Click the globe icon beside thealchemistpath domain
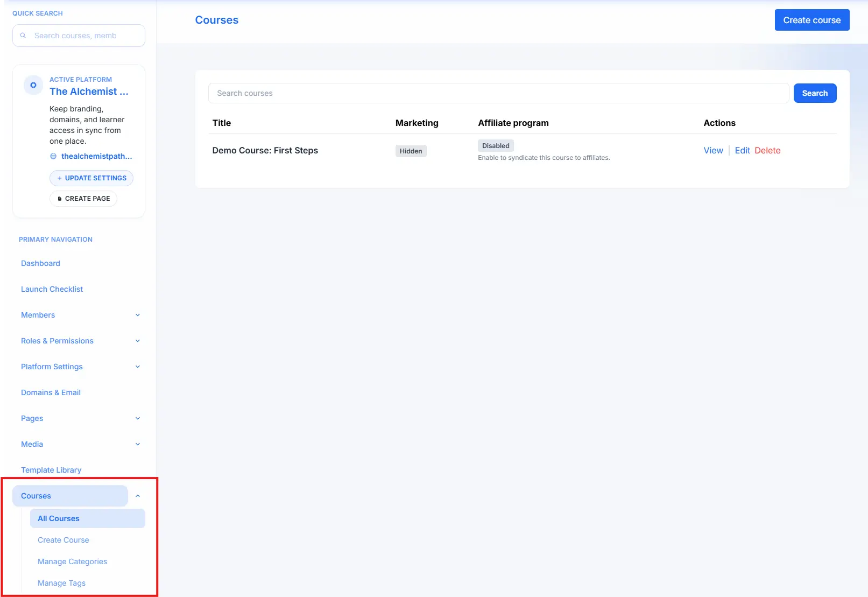 [53, 156]
